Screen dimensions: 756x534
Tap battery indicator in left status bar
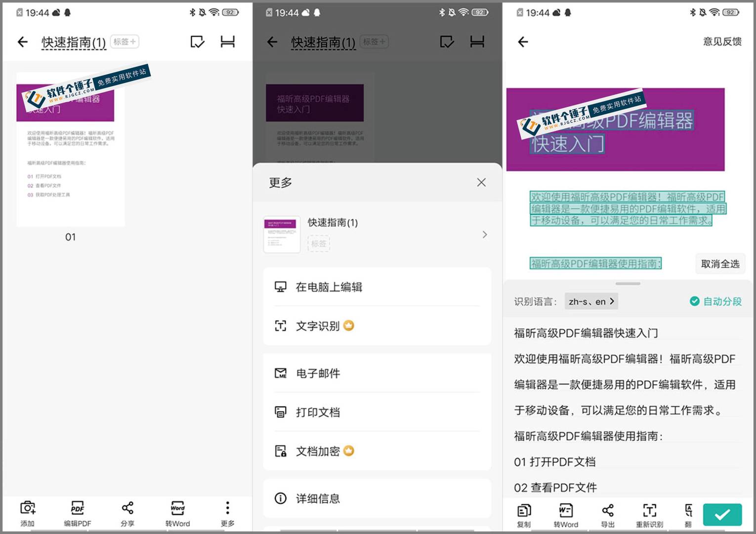click(230, 12)
